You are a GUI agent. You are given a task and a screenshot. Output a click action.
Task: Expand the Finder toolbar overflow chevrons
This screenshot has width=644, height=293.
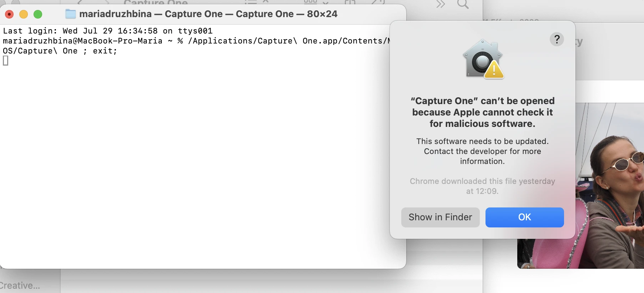(x=441, y=4)
